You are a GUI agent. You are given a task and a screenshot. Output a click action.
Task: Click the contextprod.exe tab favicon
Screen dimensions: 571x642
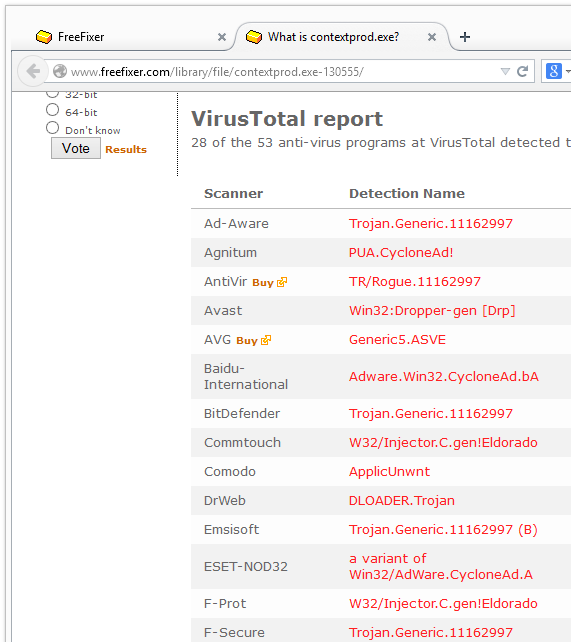click(254, 37)
